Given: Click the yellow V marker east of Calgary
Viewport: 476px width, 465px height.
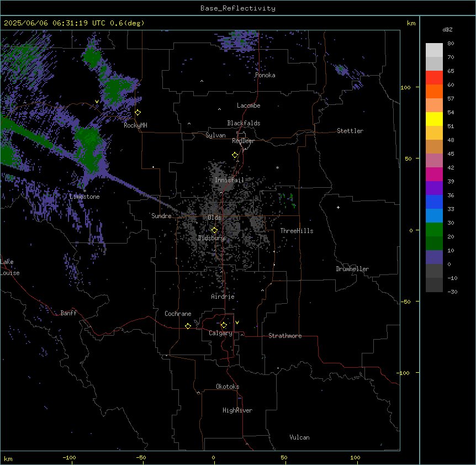Looking at the screenshot, I should 237,323.
